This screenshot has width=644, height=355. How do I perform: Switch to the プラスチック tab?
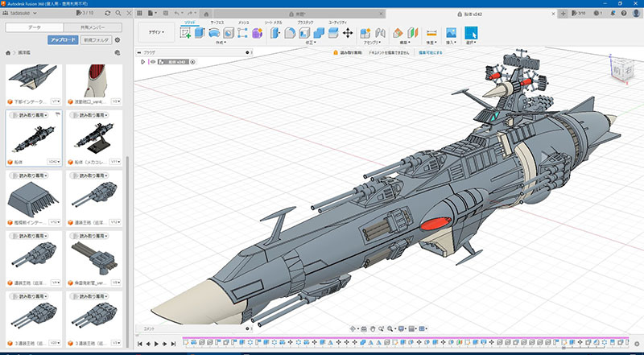pyautogui.click(x=305, y=23)
